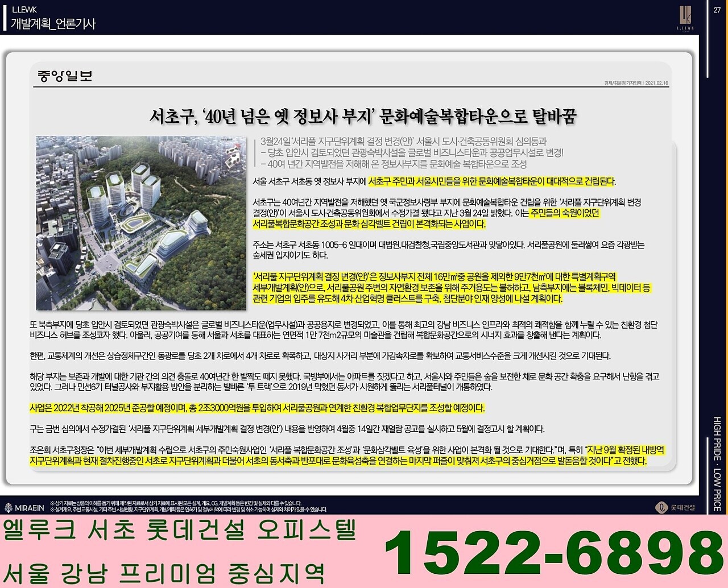The height and width of the screenshot is (588, 728).
Task: Click the paragraph starting '한편, 교통체계의 개선은'
Action: (320, 356)
